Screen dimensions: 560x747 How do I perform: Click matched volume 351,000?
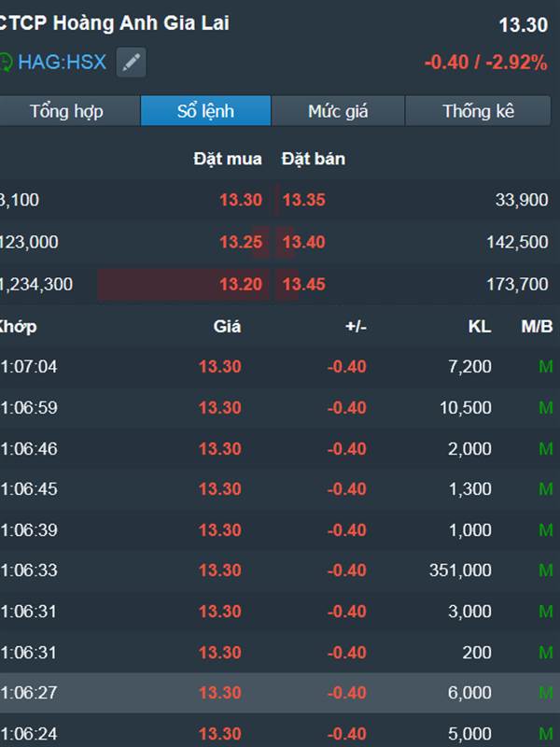[x=460, y=571]
